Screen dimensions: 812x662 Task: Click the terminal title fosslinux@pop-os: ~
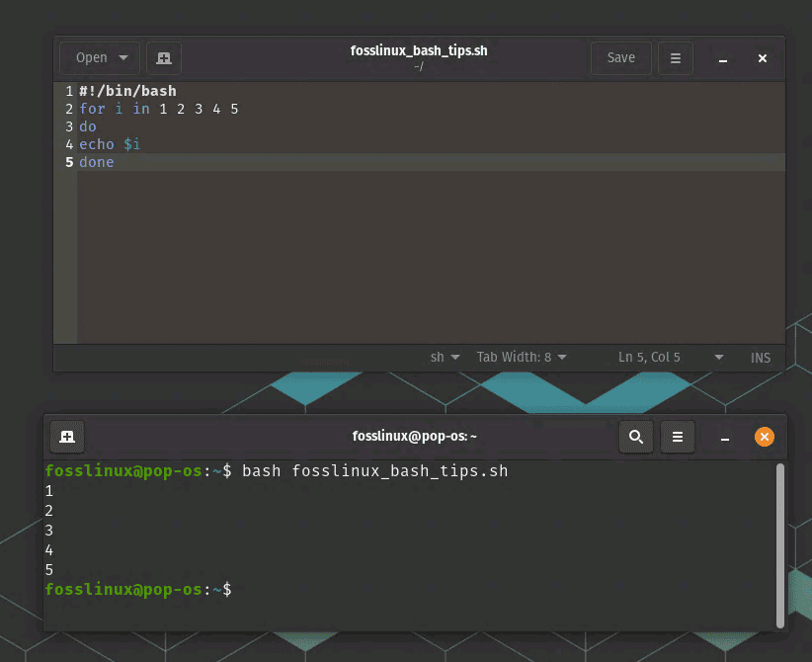(x=414, y=436)
